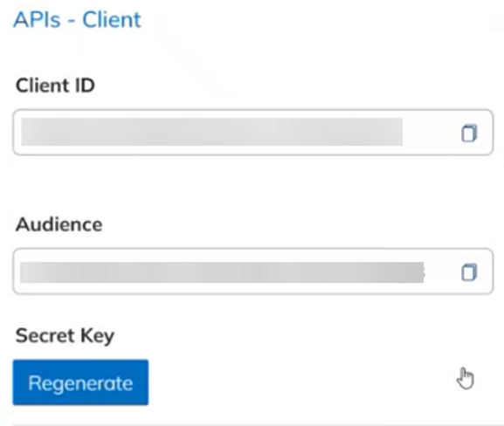Click empty space right of Audience value
The height and width of the screenshot is (426, 504).
point(442,272)
